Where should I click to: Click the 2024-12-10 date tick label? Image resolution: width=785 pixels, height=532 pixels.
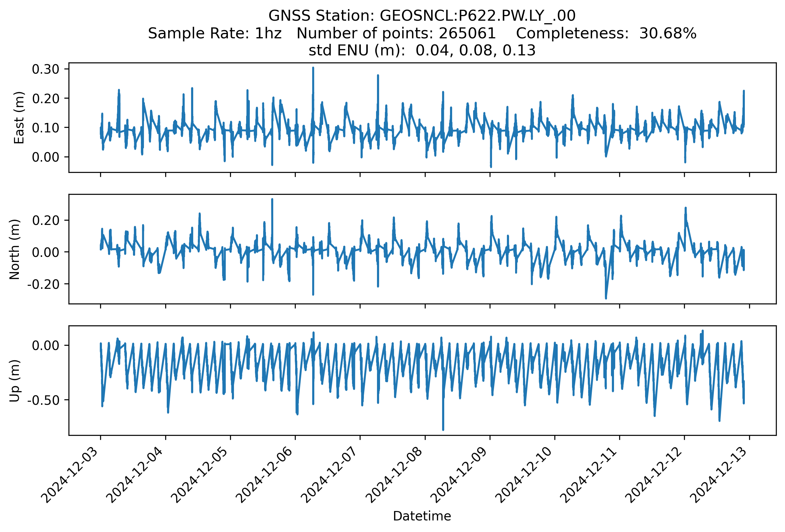(527, 474)
